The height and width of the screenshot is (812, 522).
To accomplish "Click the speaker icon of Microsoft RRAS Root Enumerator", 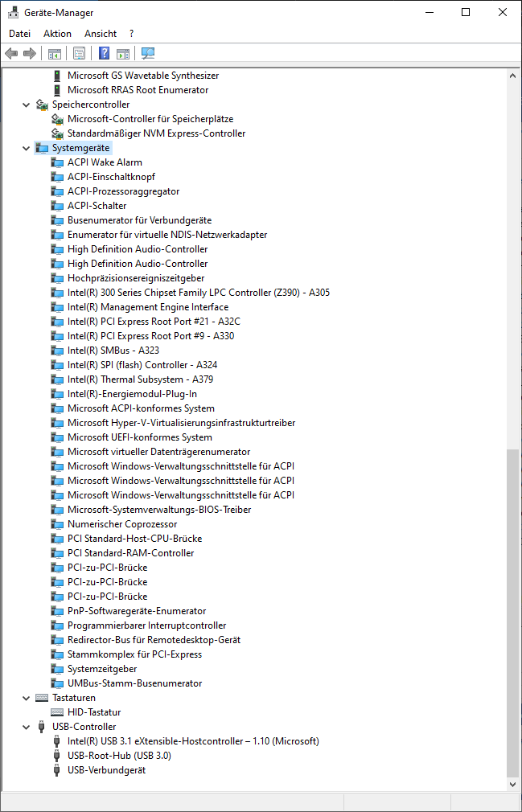I will pyautogui.click(x=57, y=90).
